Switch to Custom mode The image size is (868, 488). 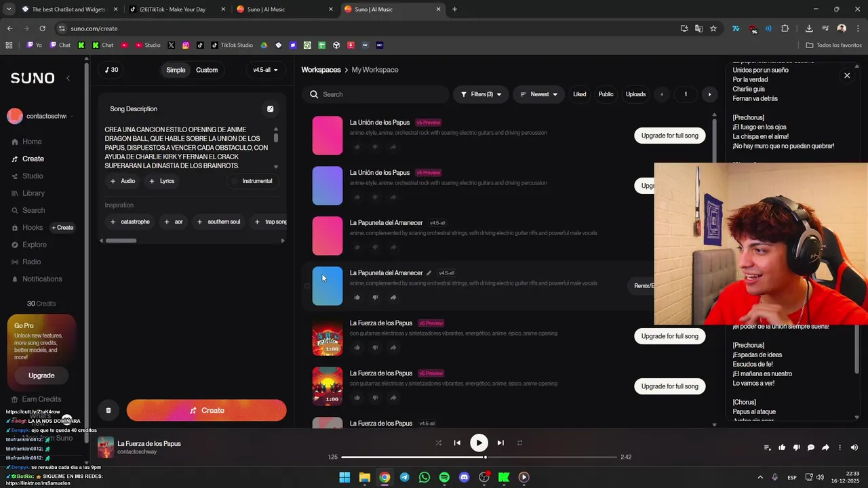[207, 70]
